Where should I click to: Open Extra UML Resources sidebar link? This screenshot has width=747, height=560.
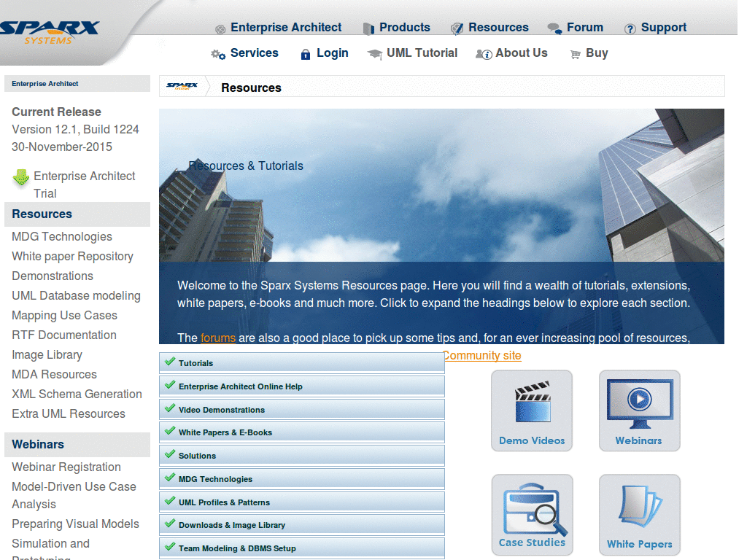[69, 414]
